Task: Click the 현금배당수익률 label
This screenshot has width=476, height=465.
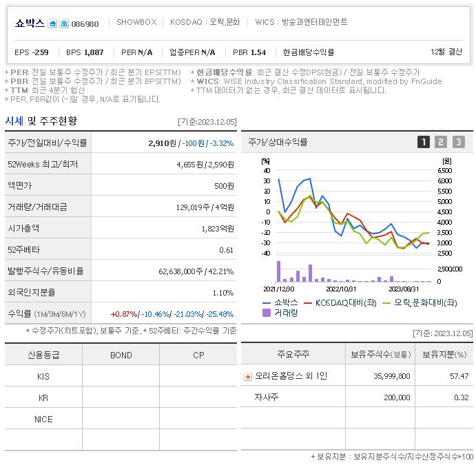Action: point(308,52)
